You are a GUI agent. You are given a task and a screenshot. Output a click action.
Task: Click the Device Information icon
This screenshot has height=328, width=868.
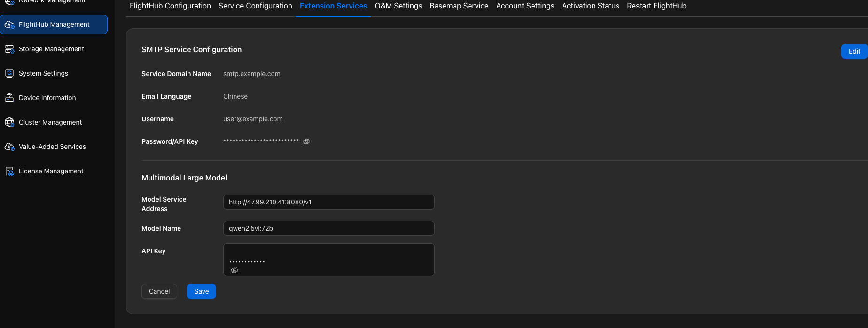pos(9,98)
